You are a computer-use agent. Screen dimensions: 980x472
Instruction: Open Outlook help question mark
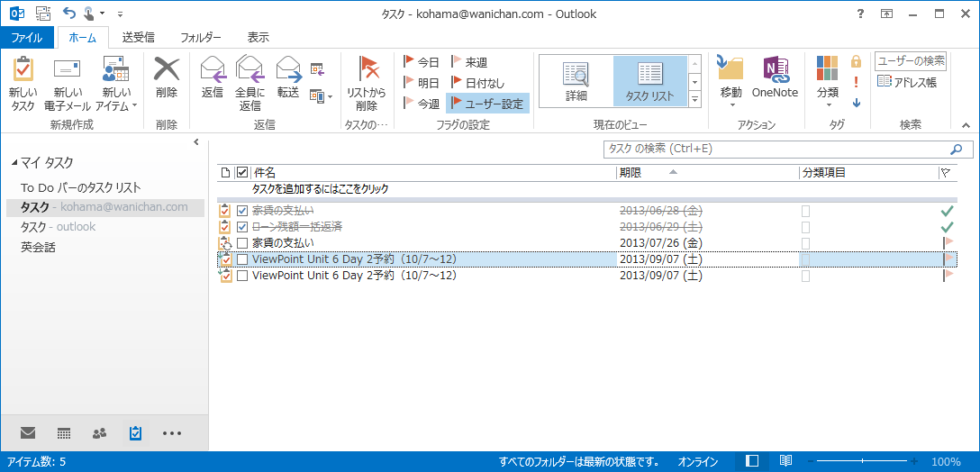click(860, 14)
